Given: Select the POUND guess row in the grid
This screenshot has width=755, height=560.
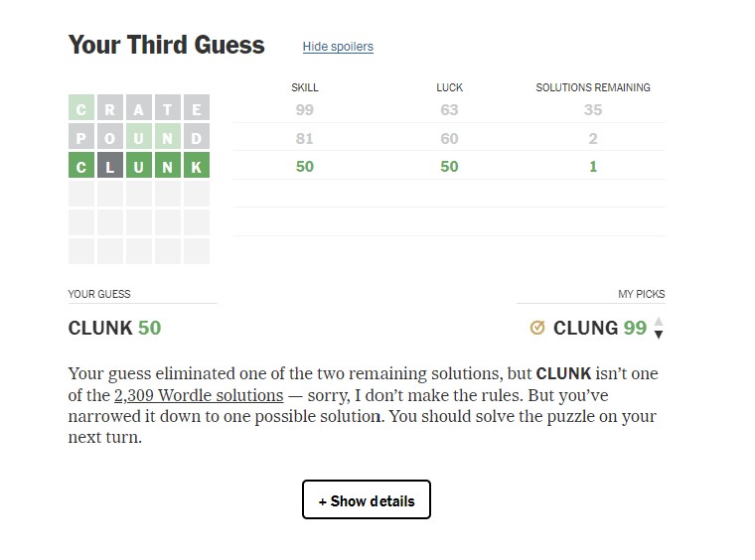Looking at the screenshot, I should (x=139, y=138).
